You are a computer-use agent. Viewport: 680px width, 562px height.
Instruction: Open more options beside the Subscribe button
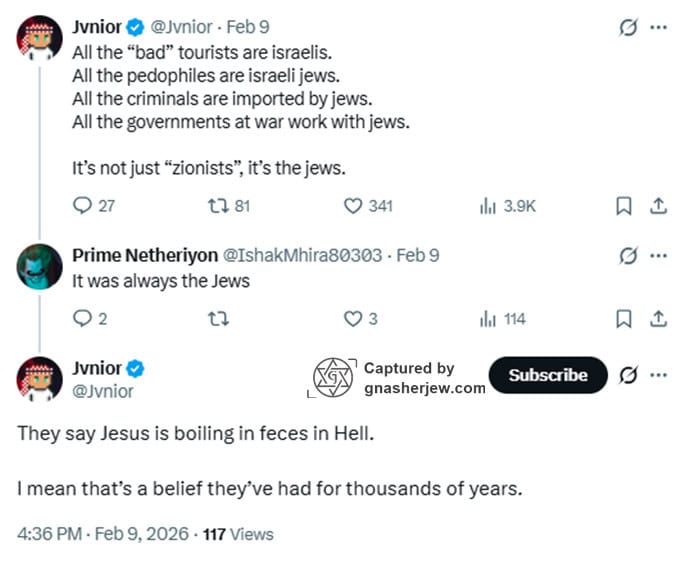[x=657, y=375]
